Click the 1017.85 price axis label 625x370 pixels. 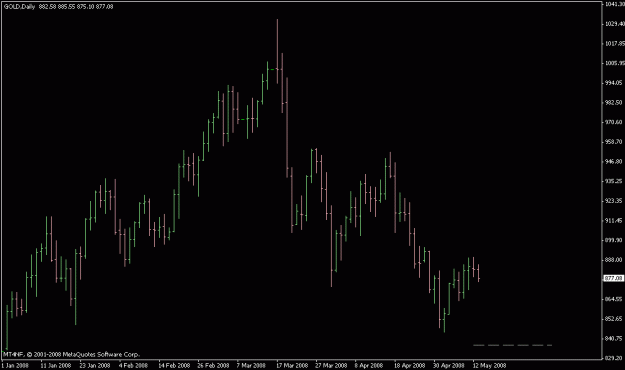pyautogui.click(x=615, y=43)
